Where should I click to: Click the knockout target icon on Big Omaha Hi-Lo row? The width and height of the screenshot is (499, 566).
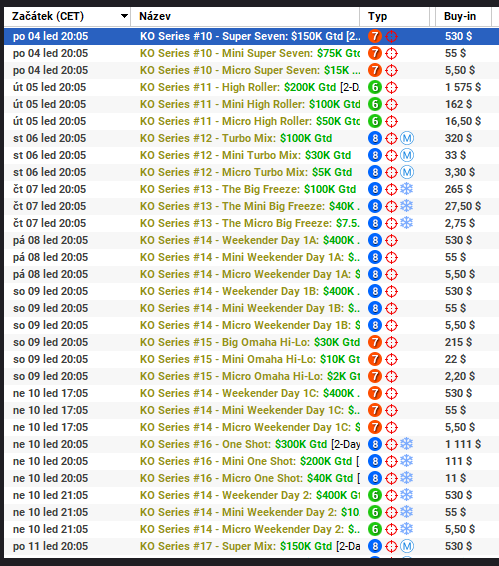(x=391, y=342)
